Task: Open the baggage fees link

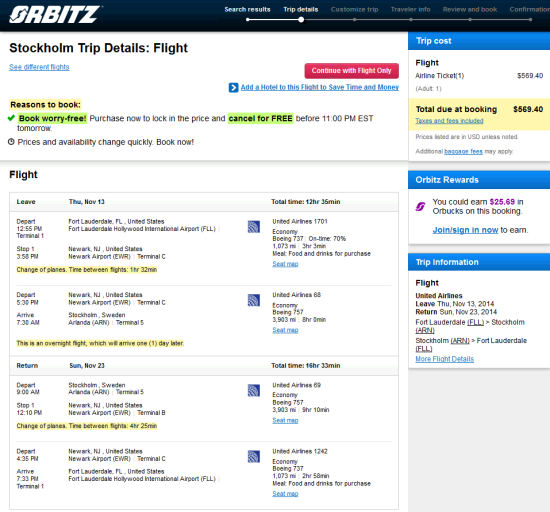Action: (x=463, y=151)
